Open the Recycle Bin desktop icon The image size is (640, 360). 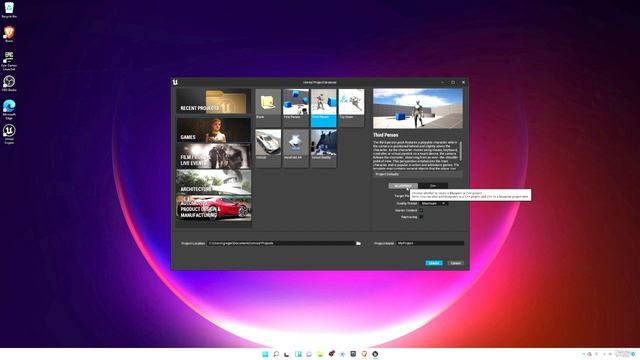tap(9, 10)
